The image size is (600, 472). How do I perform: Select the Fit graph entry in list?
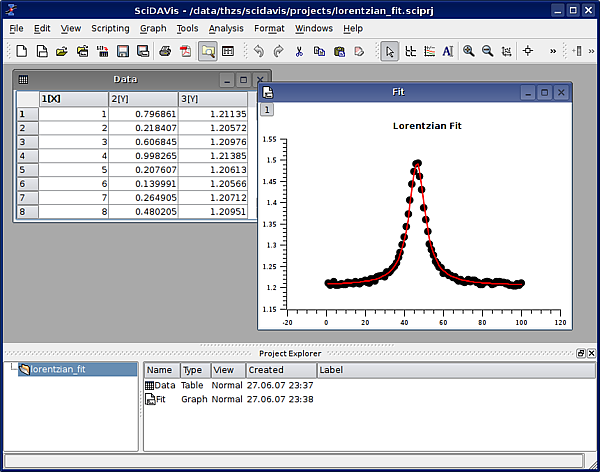pyautogui.click(x=160, y=399)
